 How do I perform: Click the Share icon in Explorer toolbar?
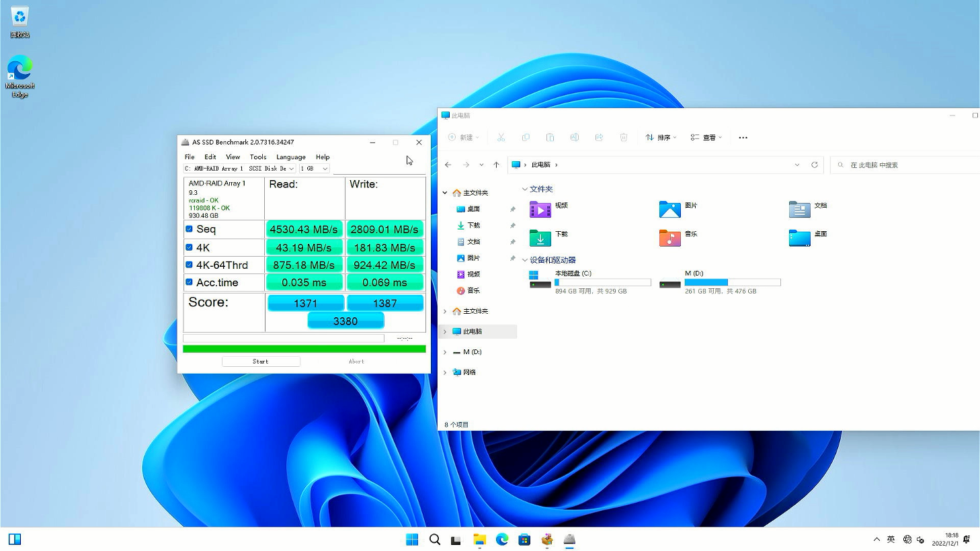click(x=599, y=137)
